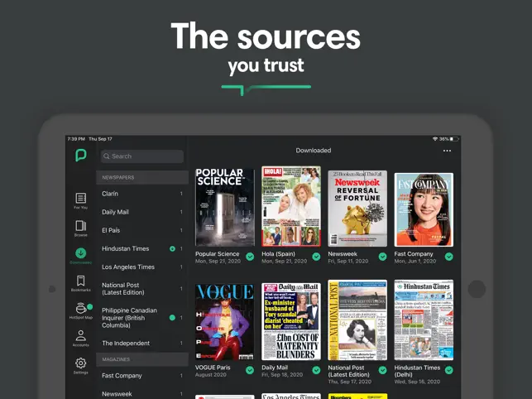The image size is (532, 399).
Task: Open the Newsweek Reversal of Fortune cover
Action: click(x=357, y=209)
